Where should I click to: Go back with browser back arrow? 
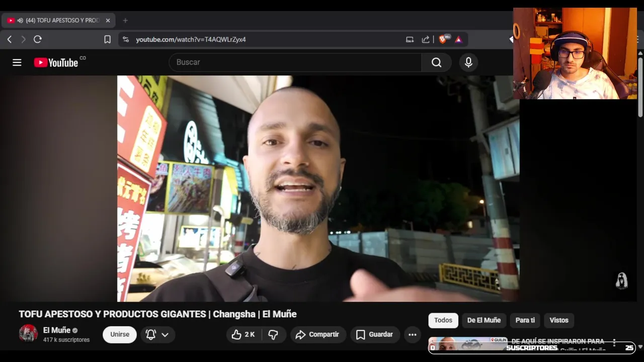point(10,39)
